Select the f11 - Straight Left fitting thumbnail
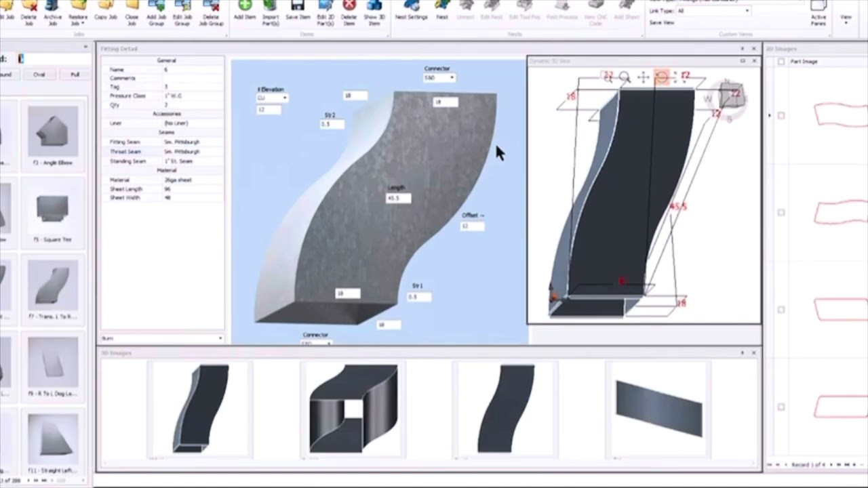Viewport: 868px width, 488px height. pos(52,442)
